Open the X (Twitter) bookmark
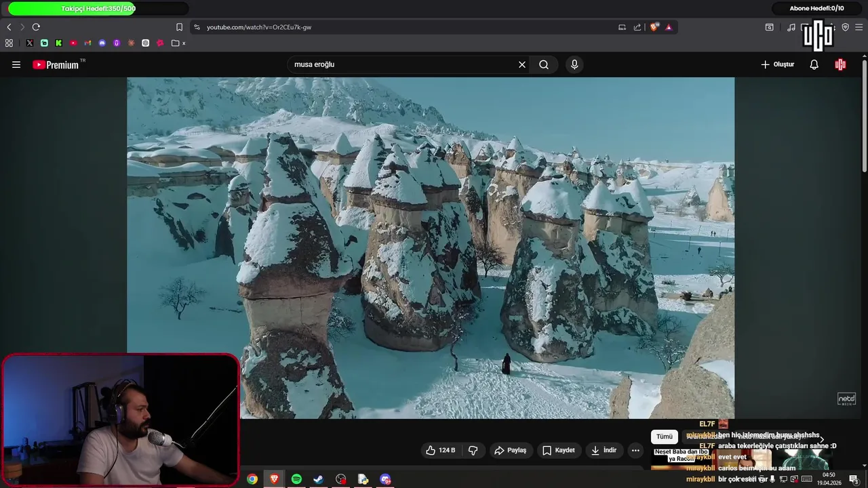This screenshot has height=488, width=868. point(30,43)
